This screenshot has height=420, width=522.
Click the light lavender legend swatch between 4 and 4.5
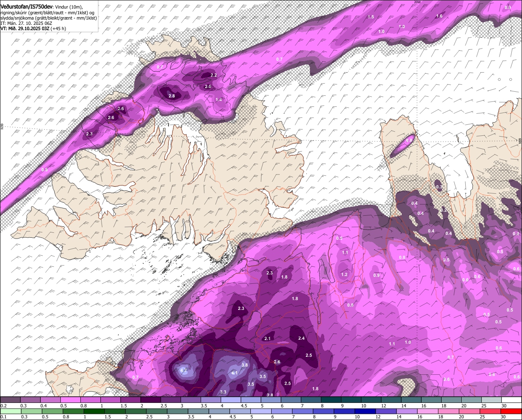coord(231,400)
